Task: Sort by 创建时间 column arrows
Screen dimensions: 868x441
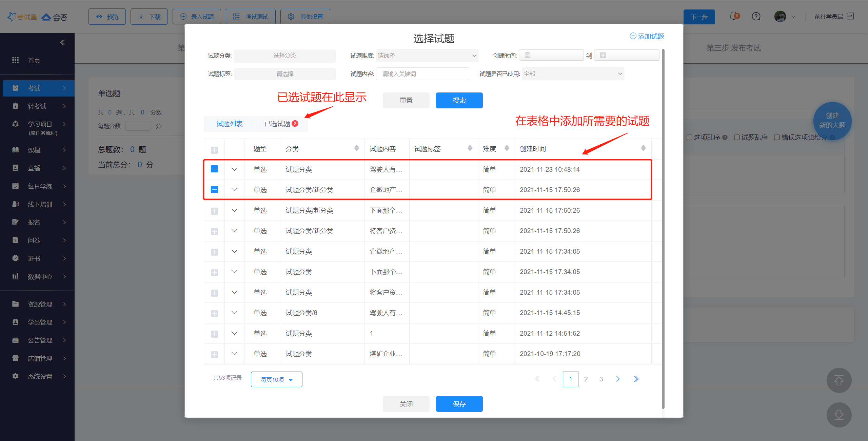Action: [x=643, y=148]
